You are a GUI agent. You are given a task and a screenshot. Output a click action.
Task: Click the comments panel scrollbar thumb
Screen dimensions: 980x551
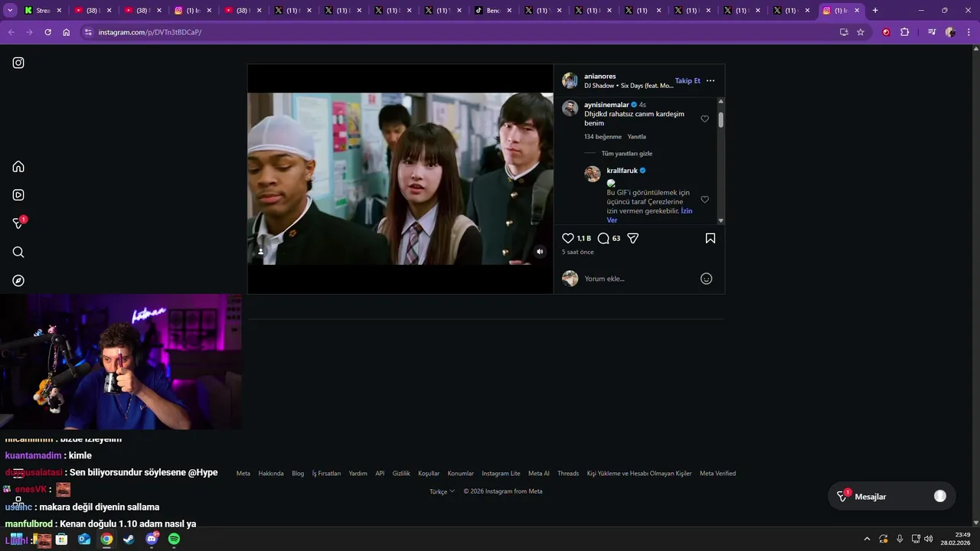(721, 119)
